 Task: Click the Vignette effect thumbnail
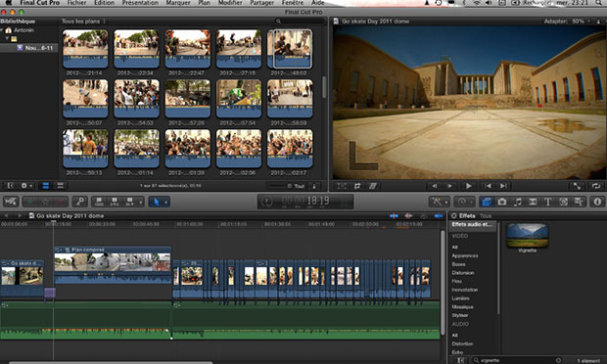pyautogui.click(x=528, y=235)
